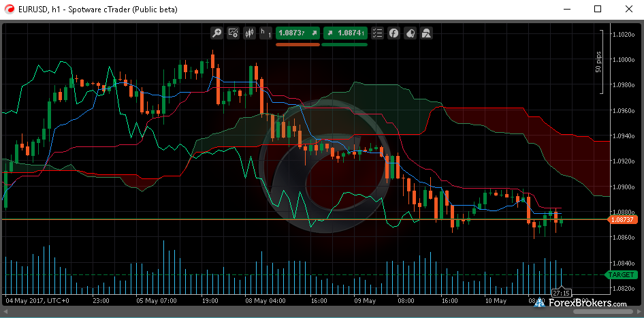Open the drawing shapes objects icon

coord(426,33)
